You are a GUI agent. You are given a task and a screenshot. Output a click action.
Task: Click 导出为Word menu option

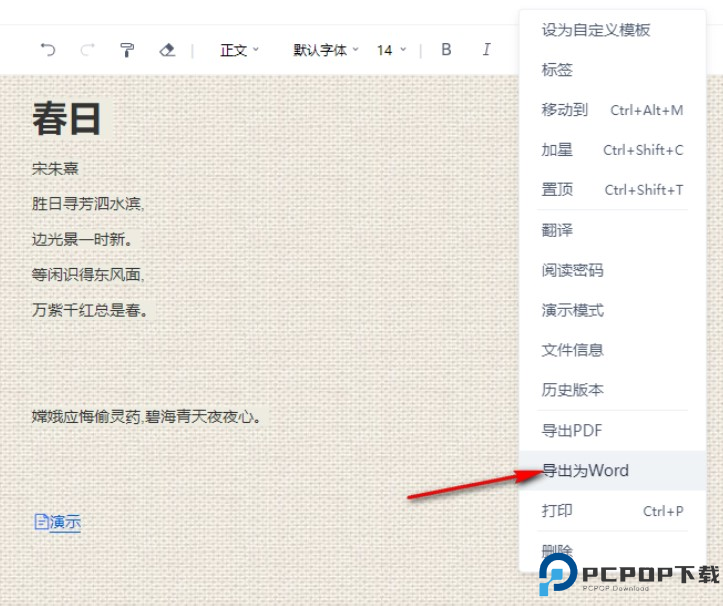tap(612, 470)
